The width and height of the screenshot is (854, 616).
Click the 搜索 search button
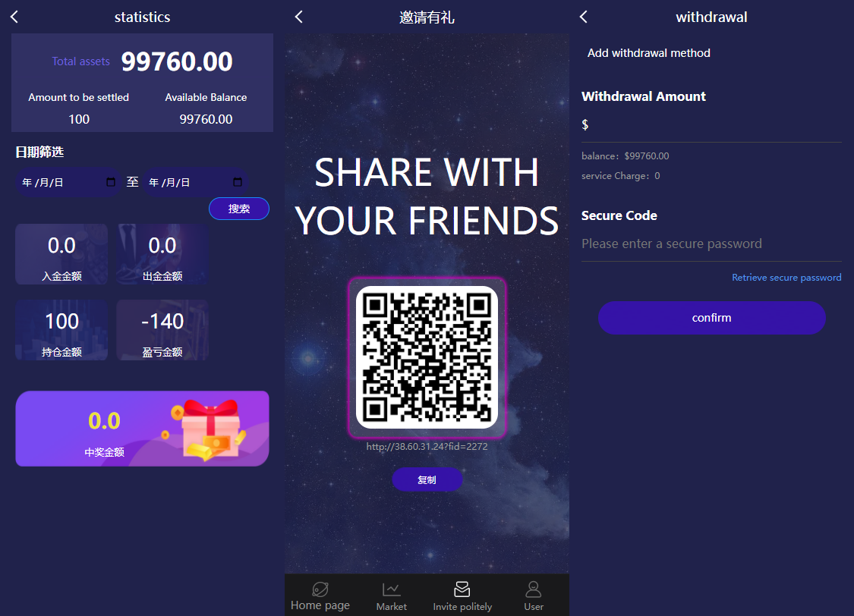click(238, 209)
